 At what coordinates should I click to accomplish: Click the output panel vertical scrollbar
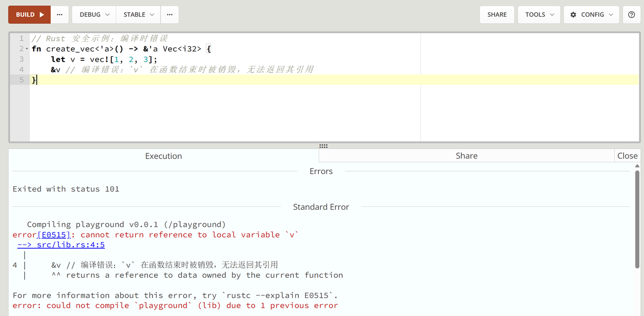pos(637,220)
